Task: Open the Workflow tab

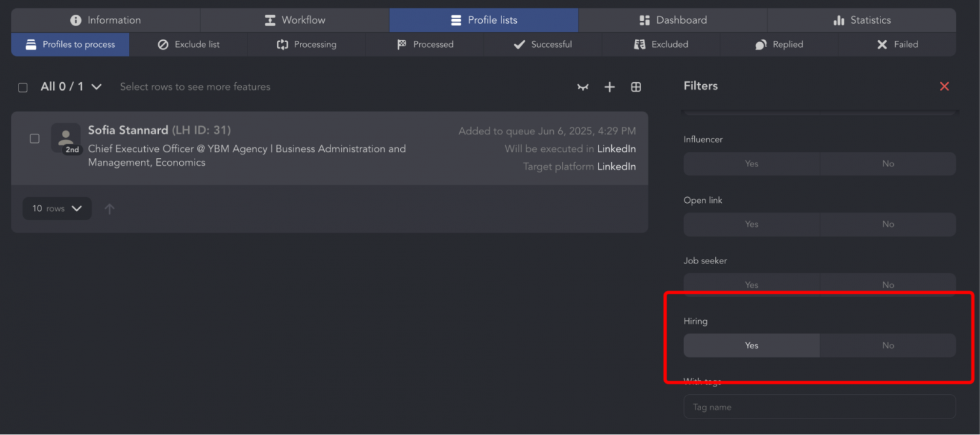Action: (x=295, y=20)
